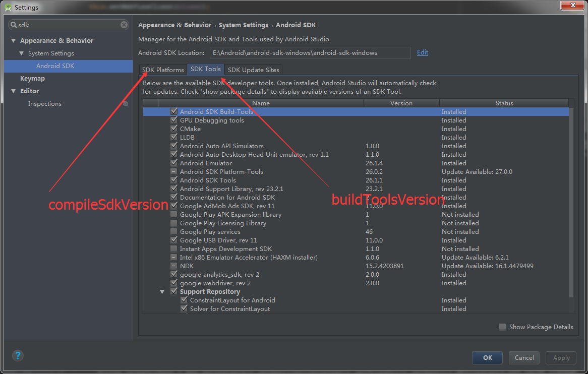Switch to SDK Platforms tab
The height and width of the screenshot is (374, 588).
point(163,70)
